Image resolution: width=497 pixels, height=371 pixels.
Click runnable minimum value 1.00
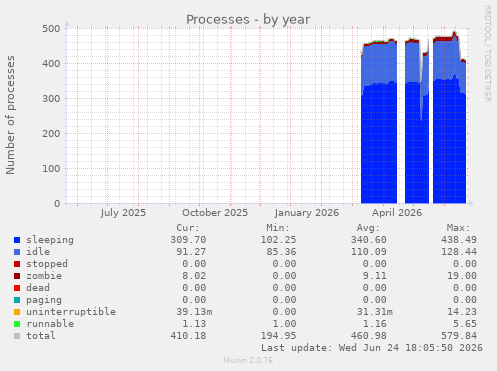tap(284, 324)
